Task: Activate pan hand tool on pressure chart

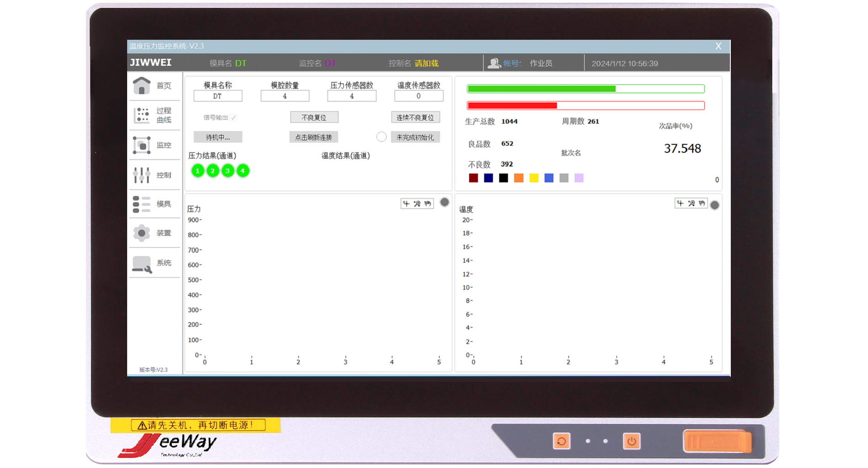Action: [428, 203]
